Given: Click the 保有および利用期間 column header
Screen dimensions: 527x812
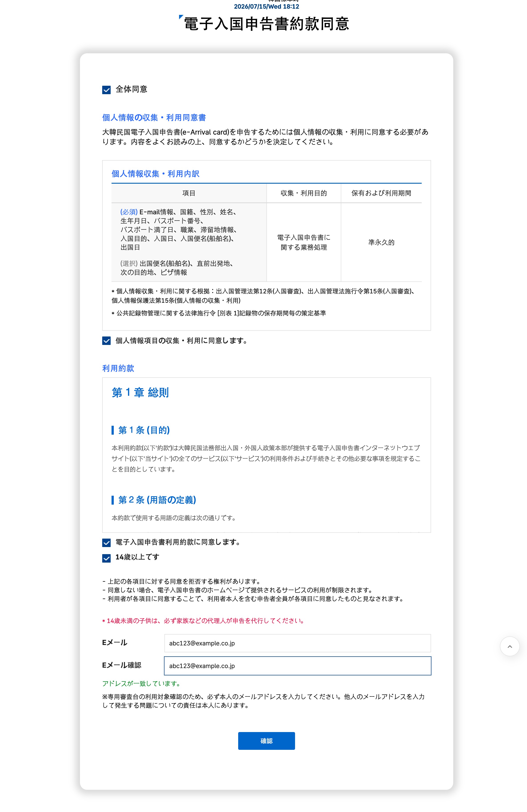Looking at the screenshot, I should [381, 193].
